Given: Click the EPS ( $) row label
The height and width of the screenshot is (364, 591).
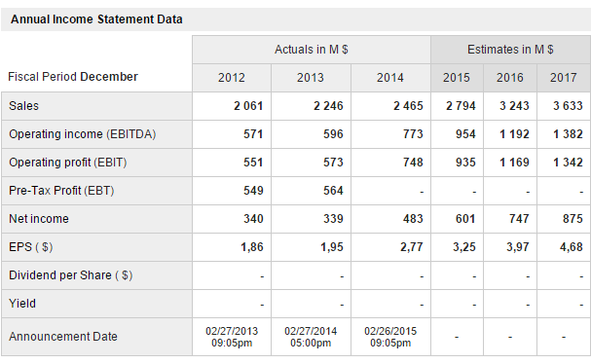Looking at the screenshot, I should click(31, 247).
